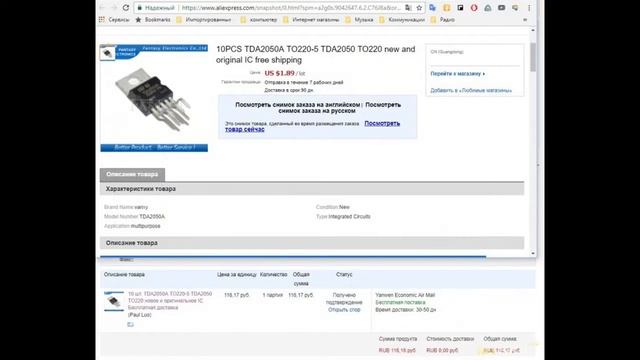Image resolution: width=640 pixels, height=360 pixels.
Task: Click the small store logo thumbnail above the product image
Action: (x=107, y=53)
